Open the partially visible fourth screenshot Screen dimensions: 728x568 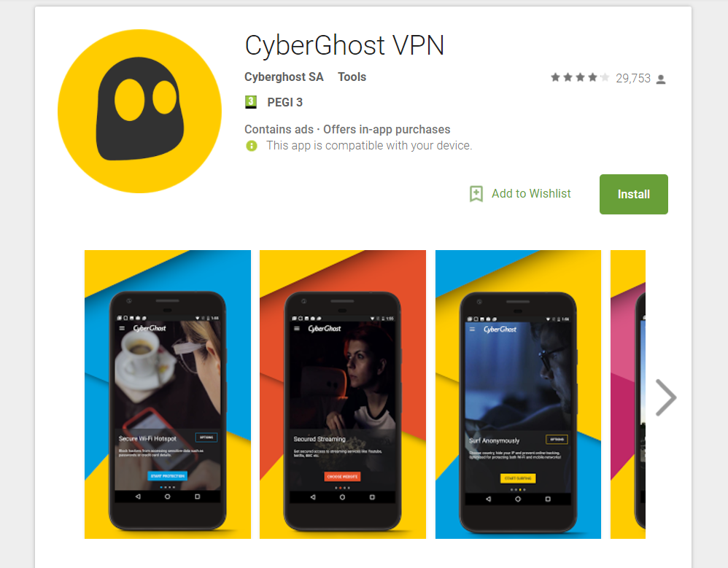point(628,394)
